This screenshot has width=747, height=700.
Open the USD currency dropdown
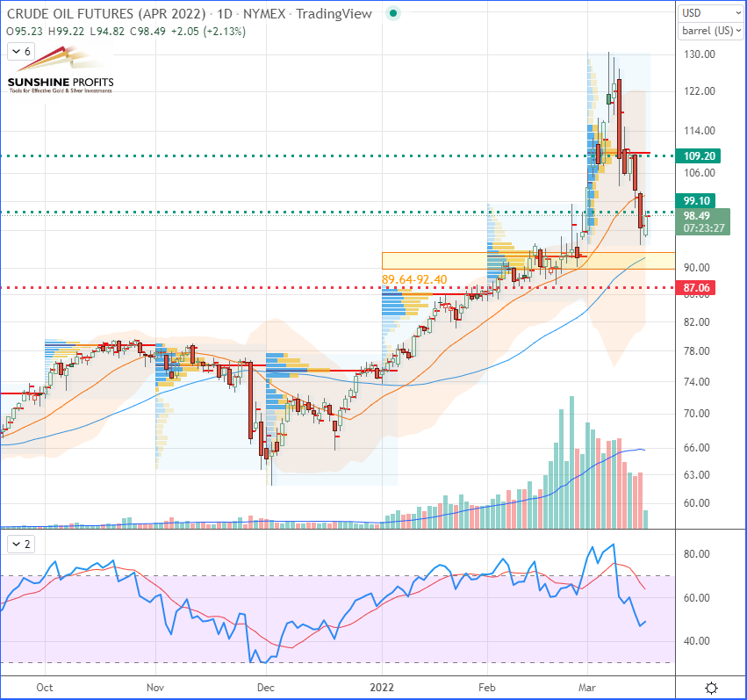click(x=710, y=13)
